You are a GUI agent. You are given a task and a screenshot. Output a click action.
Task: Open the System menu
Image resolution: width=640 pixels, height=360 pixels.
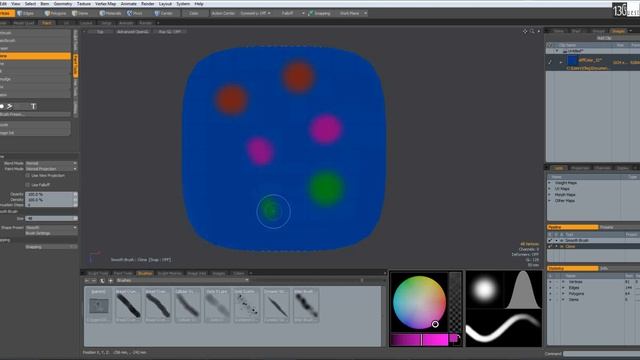tap(183, 4)
